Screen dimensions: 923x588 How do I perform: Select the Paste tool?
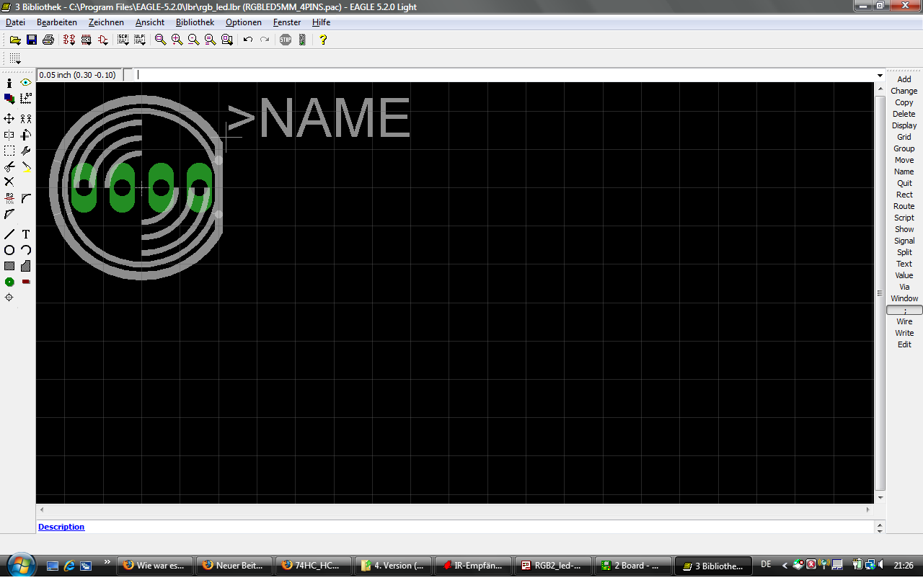coord(26,166)
